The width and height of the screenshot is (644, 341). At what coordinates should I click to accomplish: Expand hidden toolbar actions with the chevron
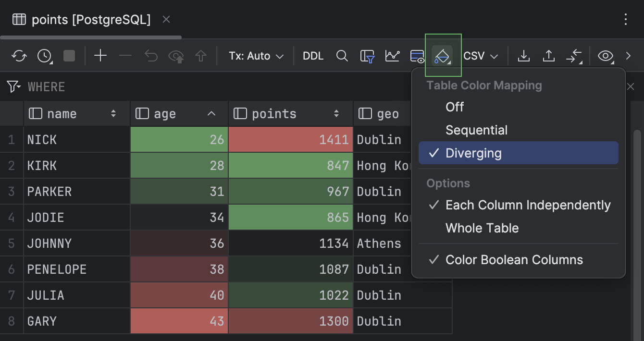tap(629, 56)
